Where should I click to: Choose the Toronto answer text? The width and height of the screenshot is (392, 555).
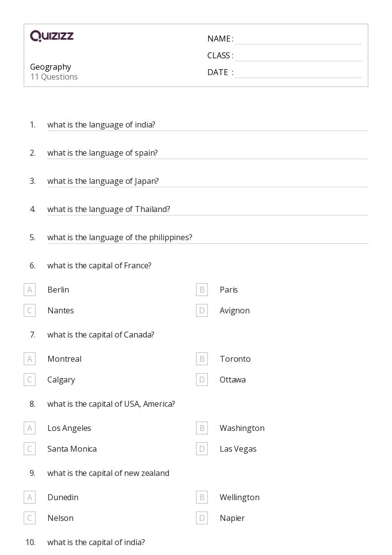235,359
